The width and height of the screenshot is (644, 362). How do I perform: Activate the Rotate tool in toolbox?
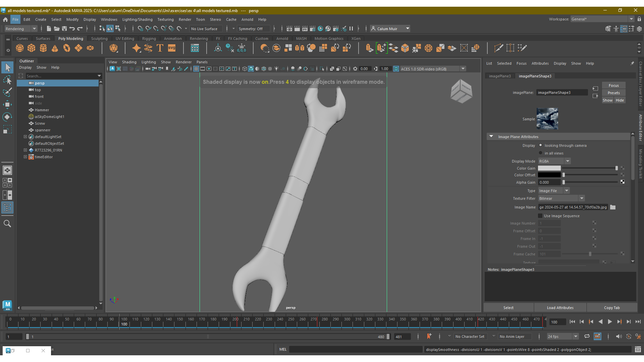[x=7, y=117]
